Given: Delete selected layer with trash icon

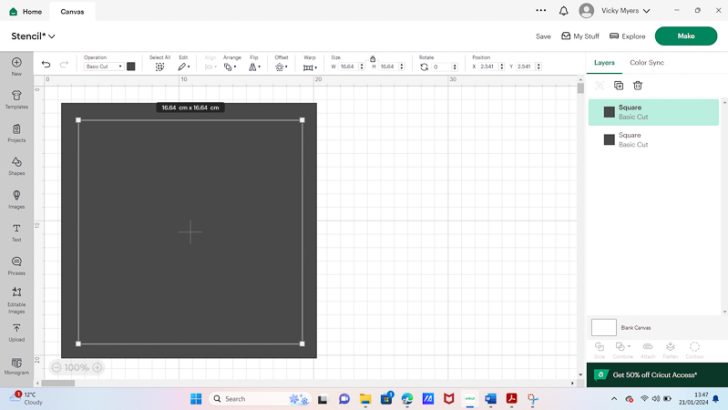Looking at the screenshot, I should [638, 86].
